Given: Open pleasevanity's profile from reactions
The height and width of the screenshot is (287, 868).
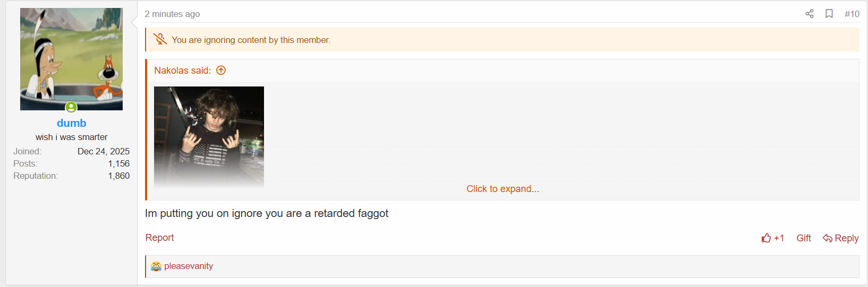Looking at the screenshot, I should (189, 266).
